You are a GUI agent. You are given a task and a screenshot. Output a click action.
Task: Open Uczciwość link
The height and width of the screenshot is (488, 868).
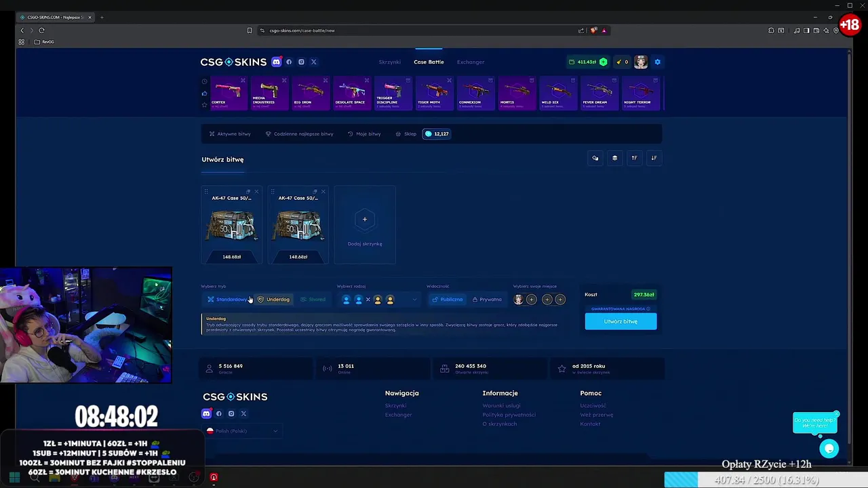(x=593, y=405)
